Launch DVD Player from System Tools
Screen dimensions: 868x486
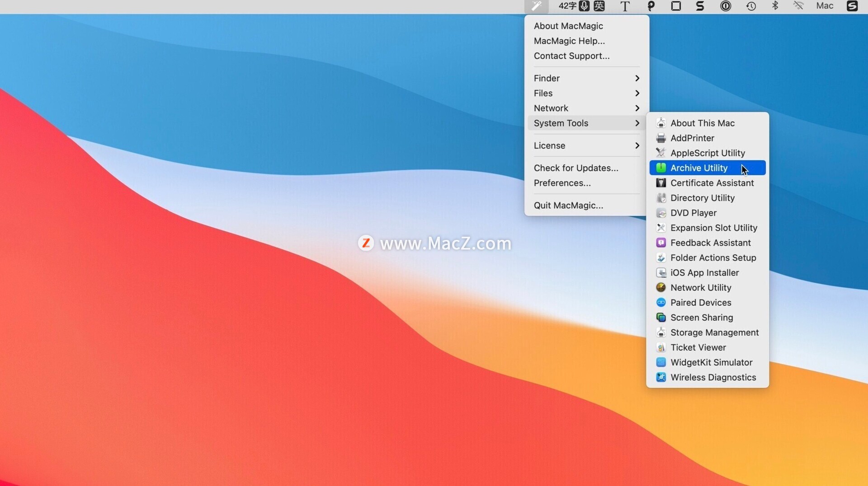(693, 213)
